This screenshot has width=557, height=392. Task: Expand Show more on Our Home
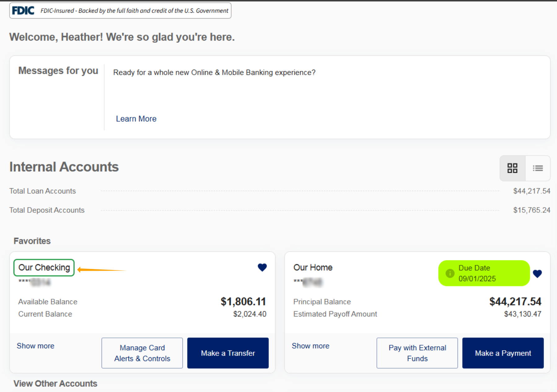tap(311, 346)
